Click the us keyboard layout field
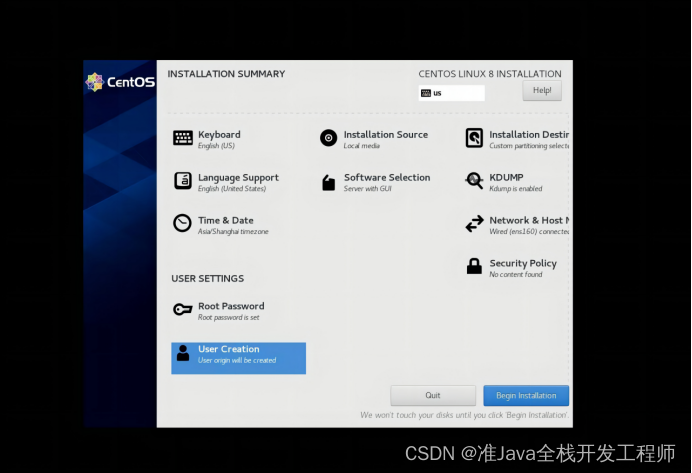Screen dimensions: 692x473 [x=451, y=93]
